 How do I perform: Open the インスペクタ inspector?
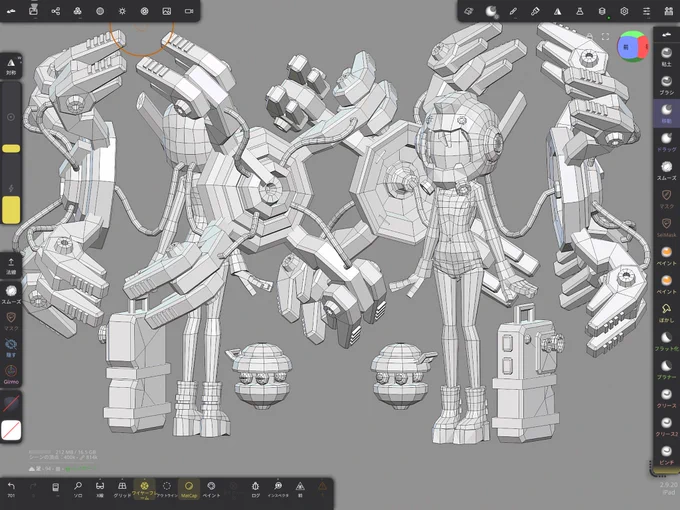pos(278,489)
